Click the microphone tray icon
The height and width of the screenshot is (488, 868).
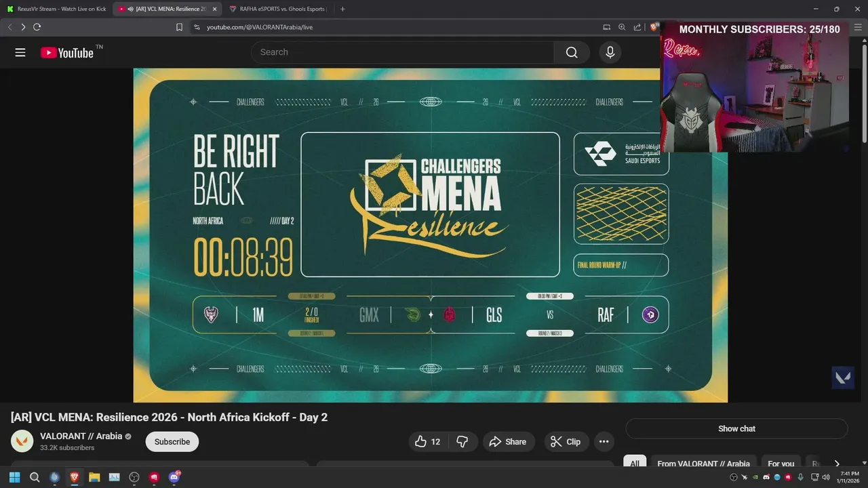coord(801,477)
